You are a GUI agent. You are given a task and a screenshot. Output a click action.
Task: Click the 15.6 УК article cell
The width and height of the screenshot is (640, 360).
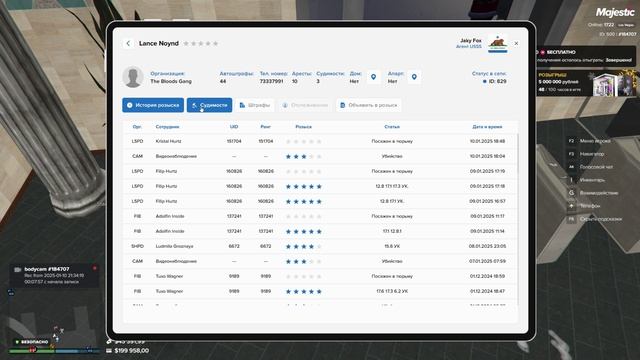click(x=392, y=247)
